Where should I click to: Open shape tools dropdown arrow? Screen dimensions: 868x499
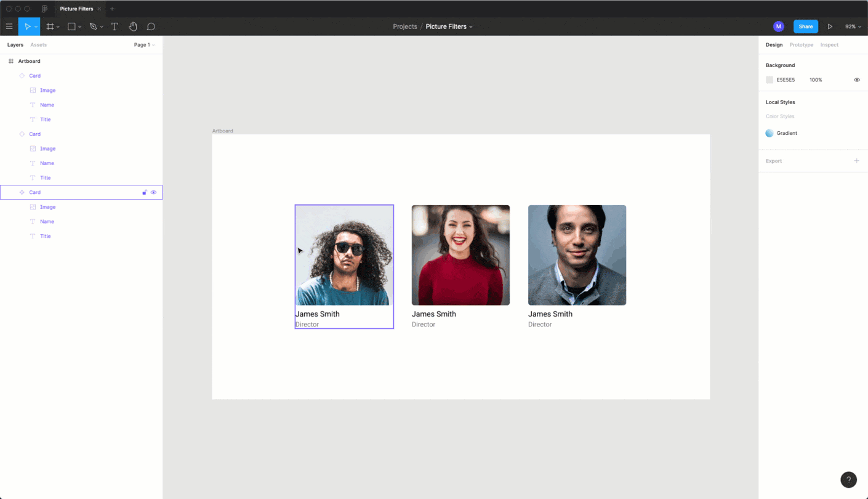click(79, 27)
